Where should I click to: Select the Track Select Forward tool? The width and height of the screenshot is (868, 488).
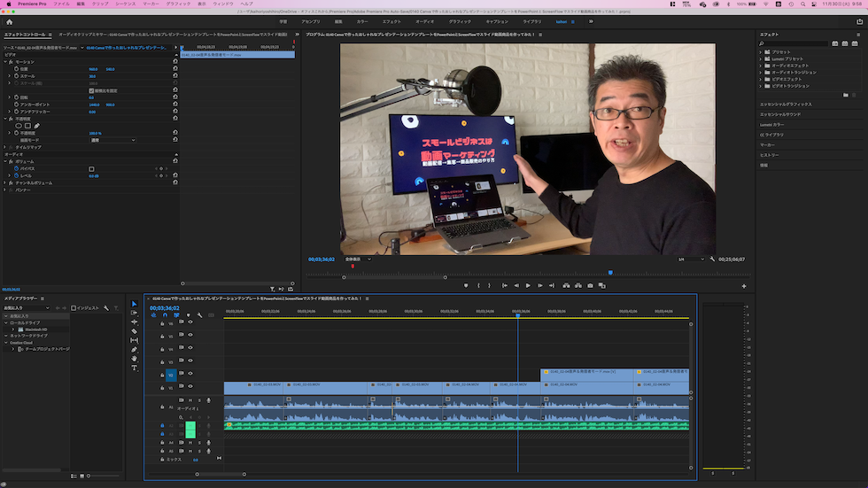[x=135, y=313]
